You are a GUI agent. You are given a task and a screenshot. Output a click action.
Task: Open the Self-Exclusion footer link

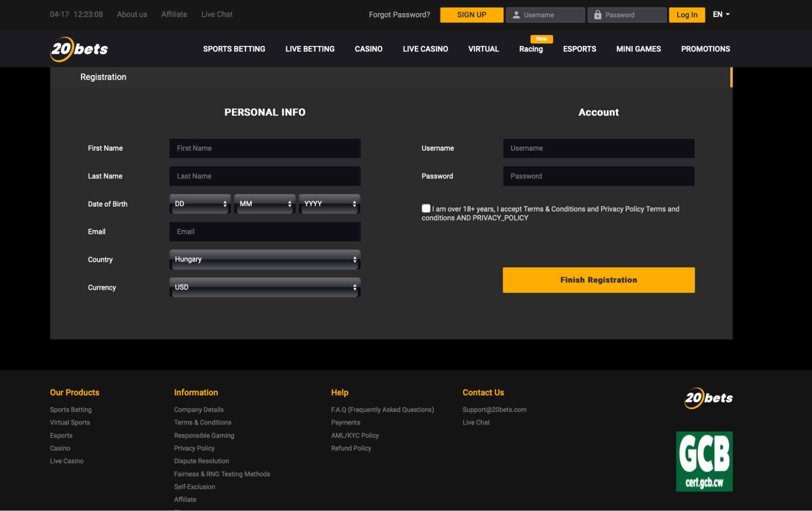click(x=195, y=487)
